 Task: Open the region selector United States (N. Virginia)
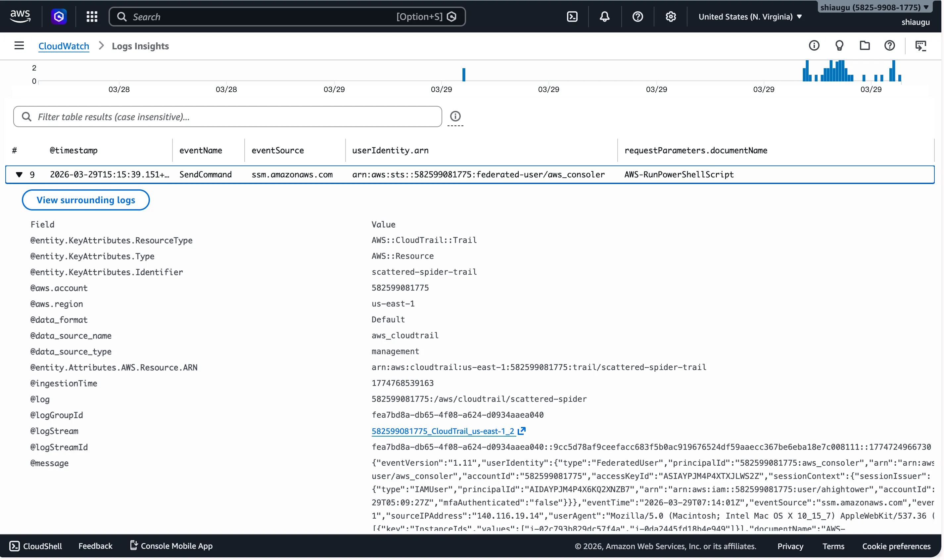pos(750,17)
